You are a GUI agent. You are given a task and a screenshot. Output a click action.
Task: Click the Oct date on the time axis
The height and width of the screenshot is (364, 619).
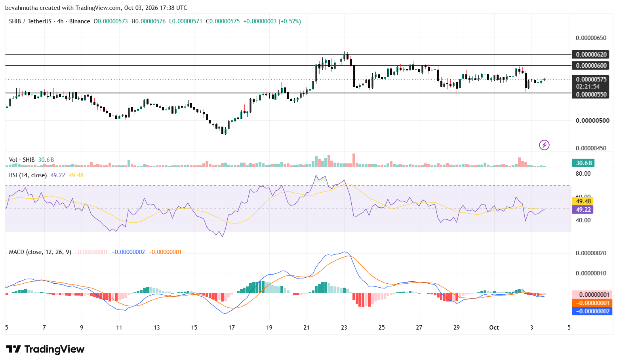click(x=494, y=327)
